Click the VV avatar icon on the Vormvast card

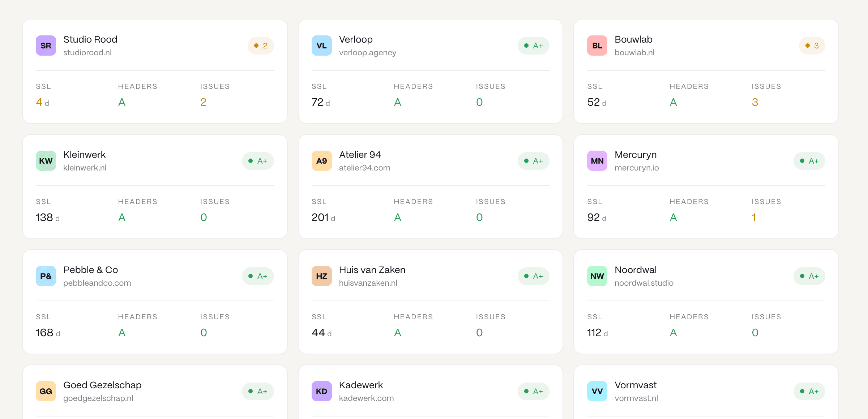pyautogui.click(x=597, y=391)
